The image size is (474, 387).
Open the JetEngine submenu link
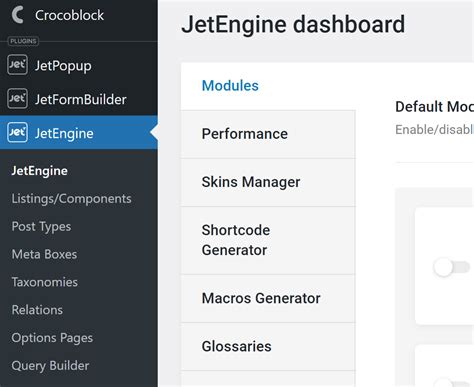(40, 171)
